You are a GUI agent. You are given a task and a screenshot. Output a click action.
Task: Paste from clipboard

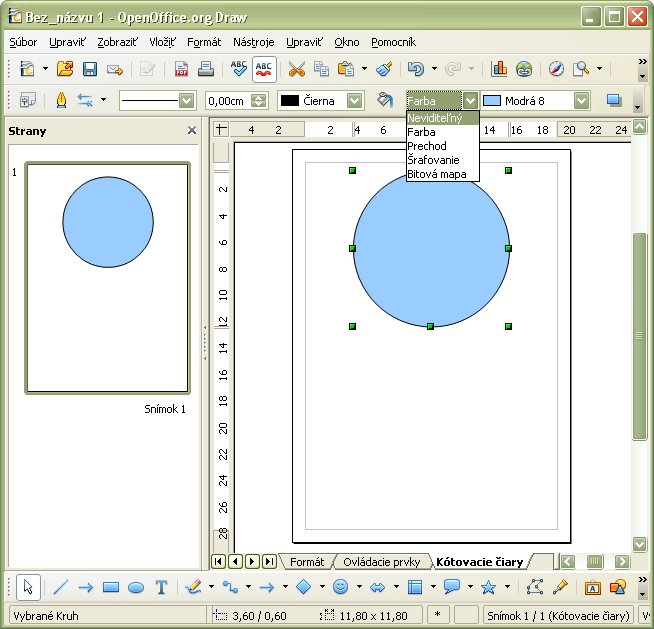(x=346, y=69)
